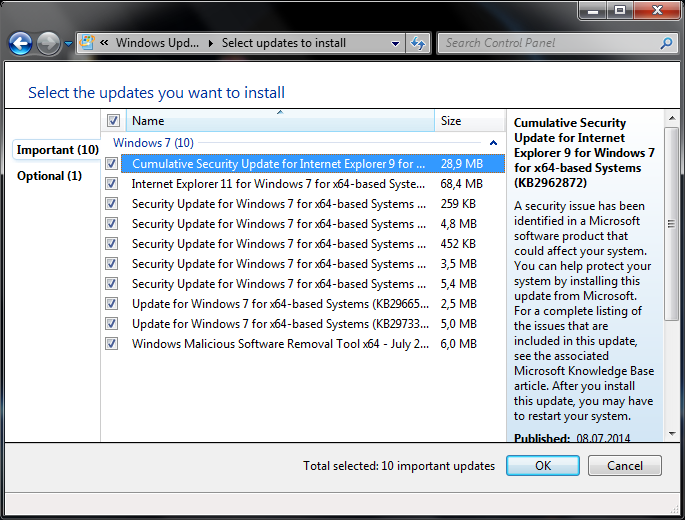This screenshot has width=685, height=520.
Task: Click the greyed Forward arrow button
Action: tap(48, 43)
